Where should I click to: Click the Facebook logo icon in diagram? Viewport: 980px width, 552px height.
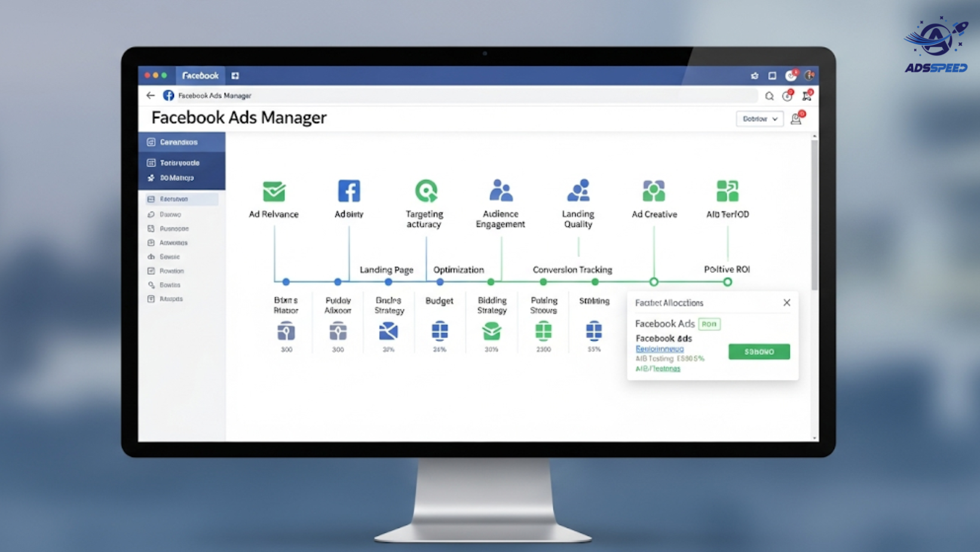(x=349, y=191)
